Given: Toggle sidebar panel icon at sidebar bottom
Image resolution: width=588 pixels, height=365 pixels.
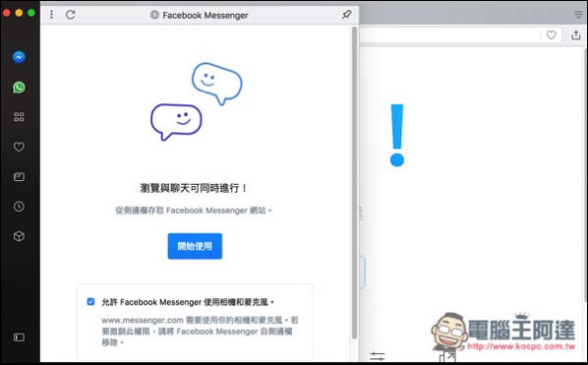Looking at the screenshot, I should tap(19, 337).
